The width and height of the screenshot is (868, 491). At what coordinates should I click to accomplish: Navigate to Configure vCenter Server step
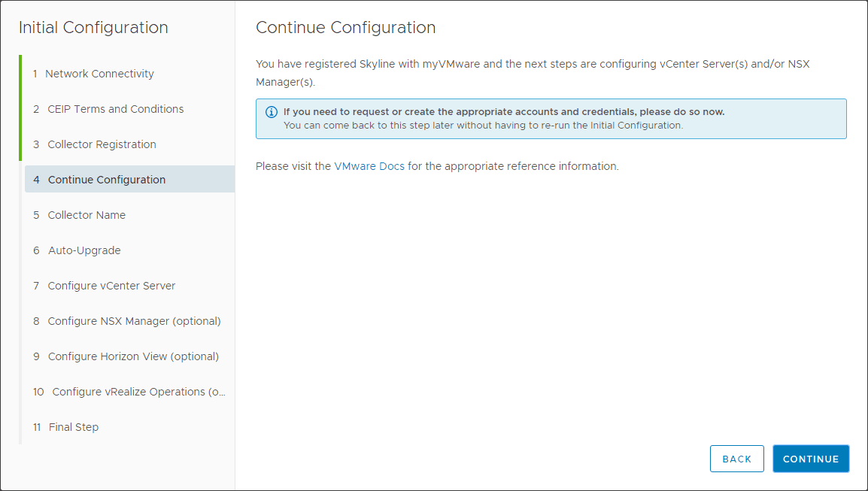(x=111, y=286)
